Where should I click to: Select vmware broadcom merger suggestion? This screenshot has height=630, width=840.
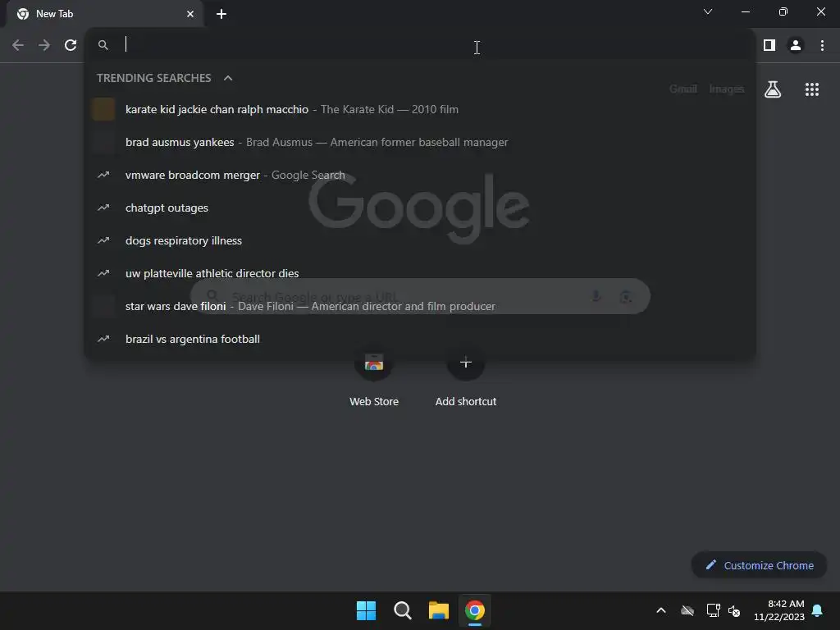tap(420, 176)
